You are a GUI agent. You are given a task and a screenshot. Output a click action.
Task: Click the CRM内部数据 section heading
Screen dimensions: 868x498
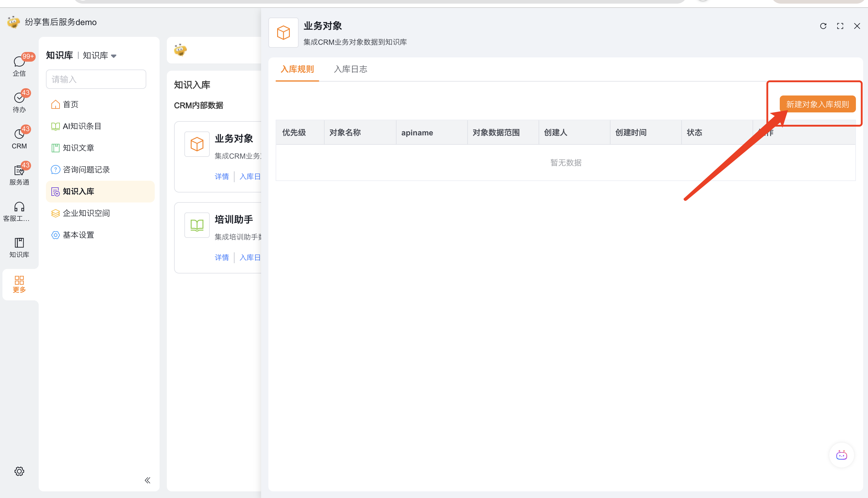pos(198,105)
